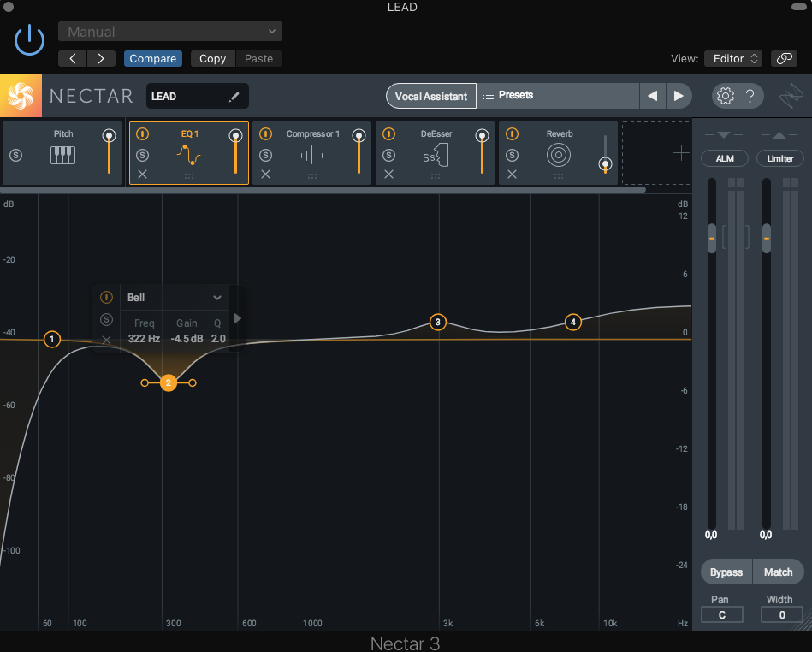812x652 pixels.
Task: Remove the EQ 1 module
Action: 142,174
